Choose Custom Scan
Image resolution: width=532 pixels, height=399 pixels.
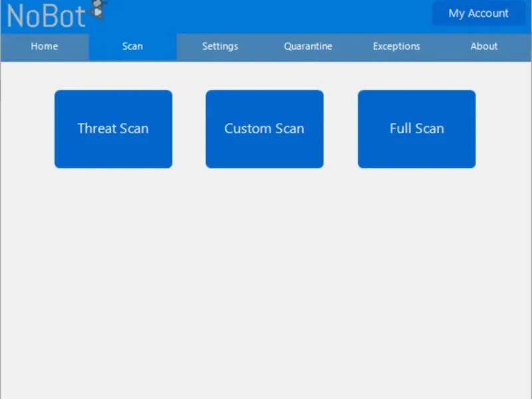pyautogui.click(x=265, y=129)
